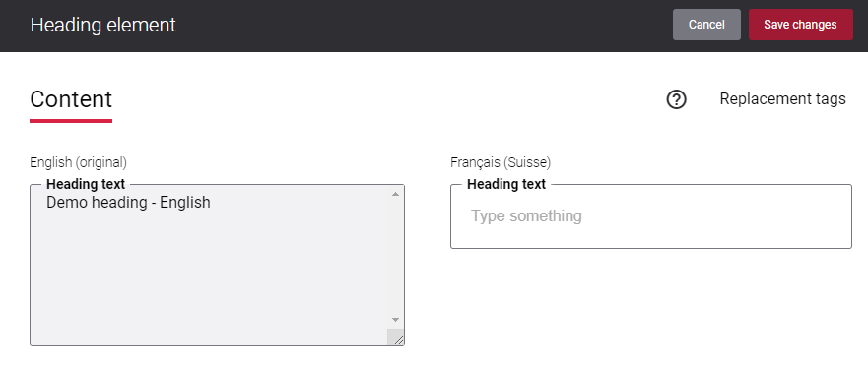The width and height of the screenshot is (868, 367).
Task: Click the Heading element title
Action: coord(103,25)
